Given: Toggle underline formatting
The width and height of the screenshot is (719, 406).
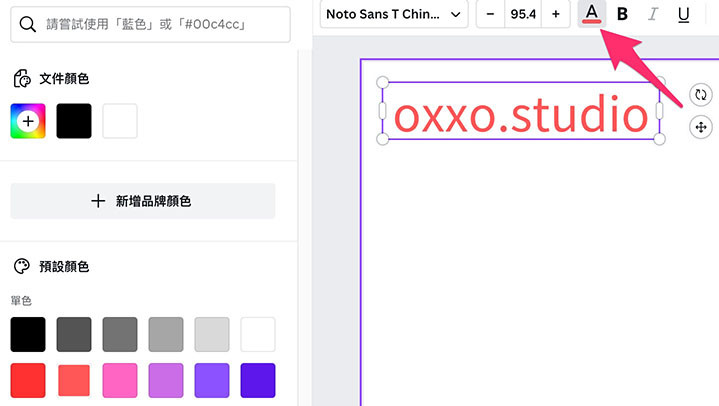Looking at the screenshot, I should tap(683, 14).
